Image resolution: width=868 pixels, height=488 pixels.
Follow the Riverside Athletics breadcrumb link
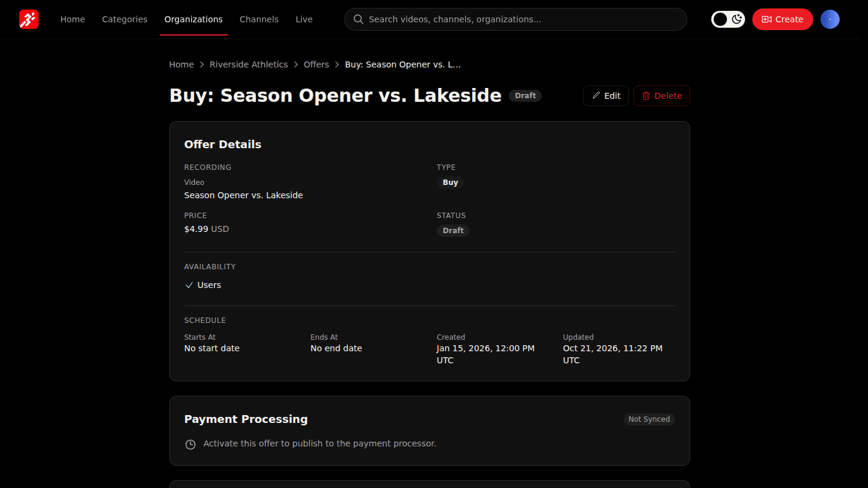[x=249, y=64]
